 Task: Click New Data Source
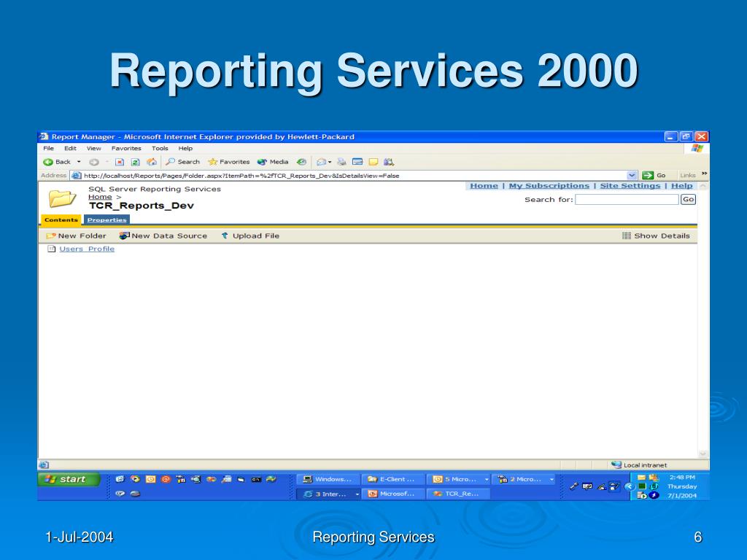click(x=163, y=236)
